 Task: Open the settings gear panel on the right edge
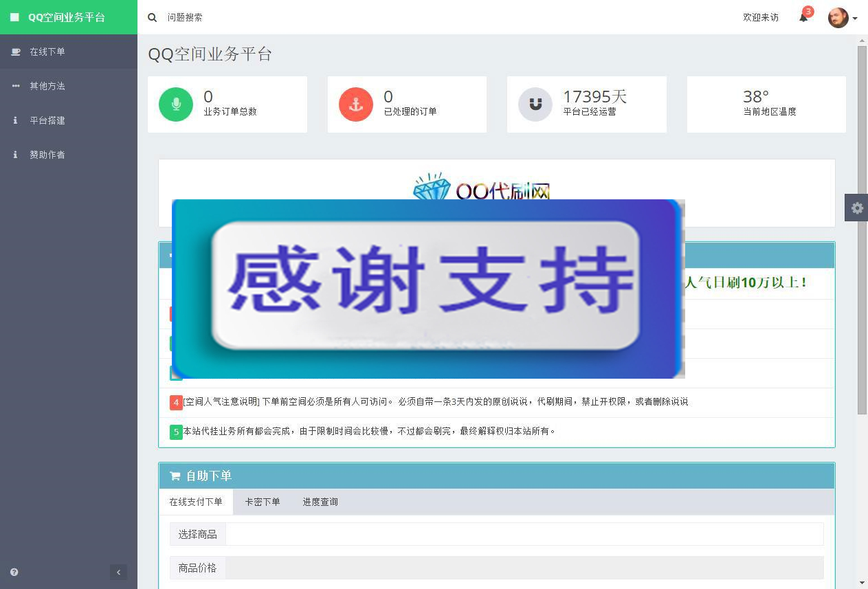(856, 208)
